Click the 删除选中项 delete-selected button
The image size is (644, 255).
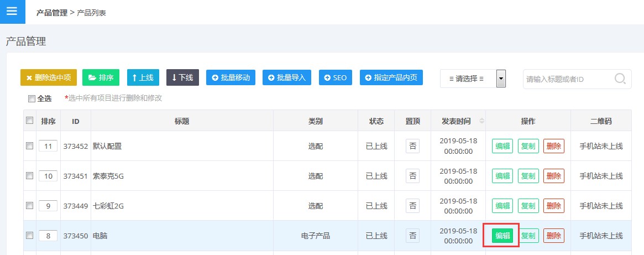pos(49,78)
